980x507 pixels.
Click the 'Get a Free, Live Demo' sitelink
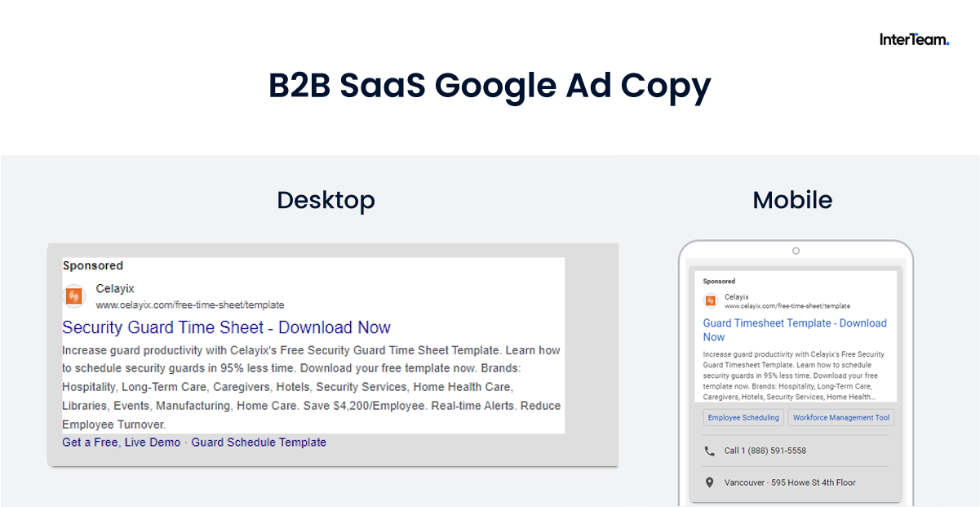coord(122,443)
